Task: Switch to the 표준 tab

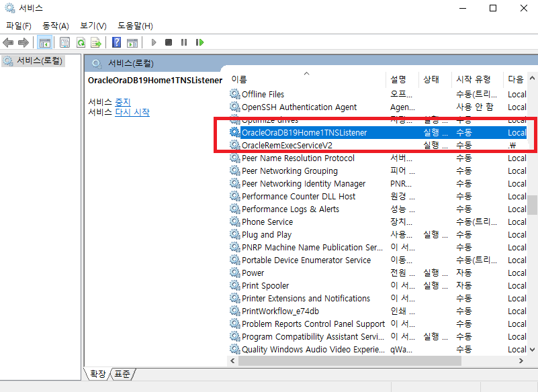Action: (x=122, y=373)
